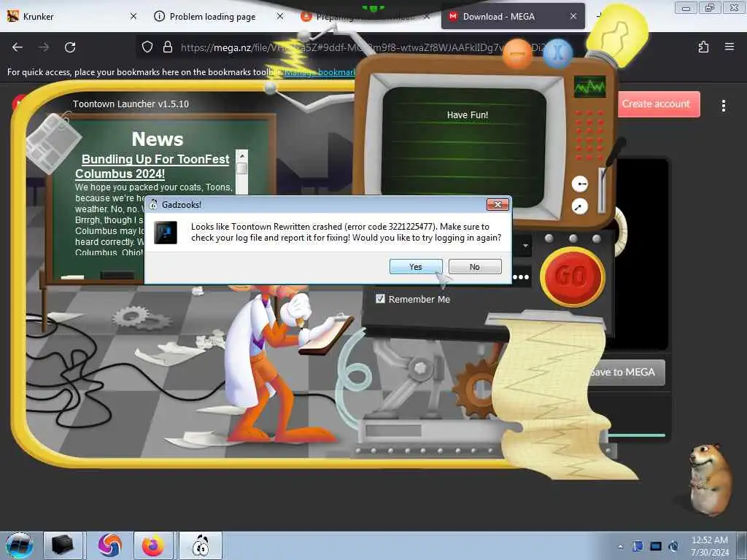Open the tracking protection shield icon
747x560 pixels.
[147, 47]
